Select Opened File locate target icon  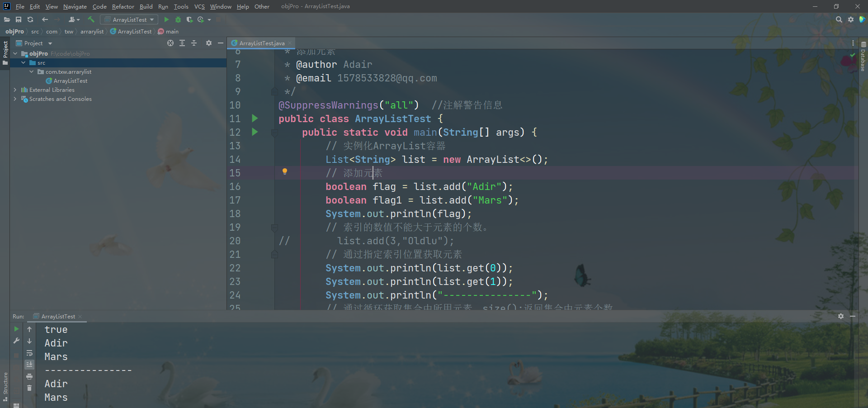coord(170,43)
